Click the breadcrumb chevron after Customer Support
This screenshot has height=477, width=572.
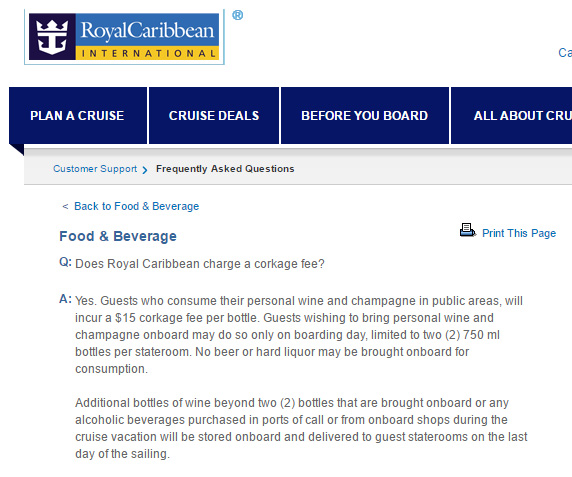pos(145,170)
